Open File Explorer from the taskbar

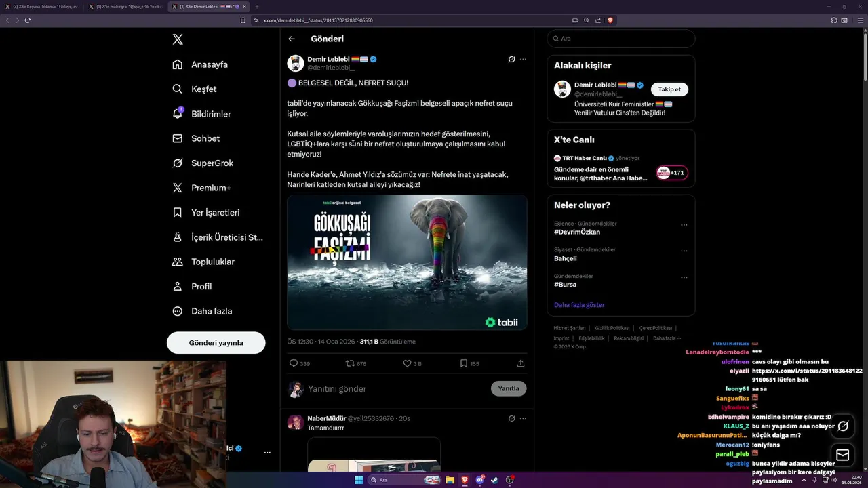point(450,480)
